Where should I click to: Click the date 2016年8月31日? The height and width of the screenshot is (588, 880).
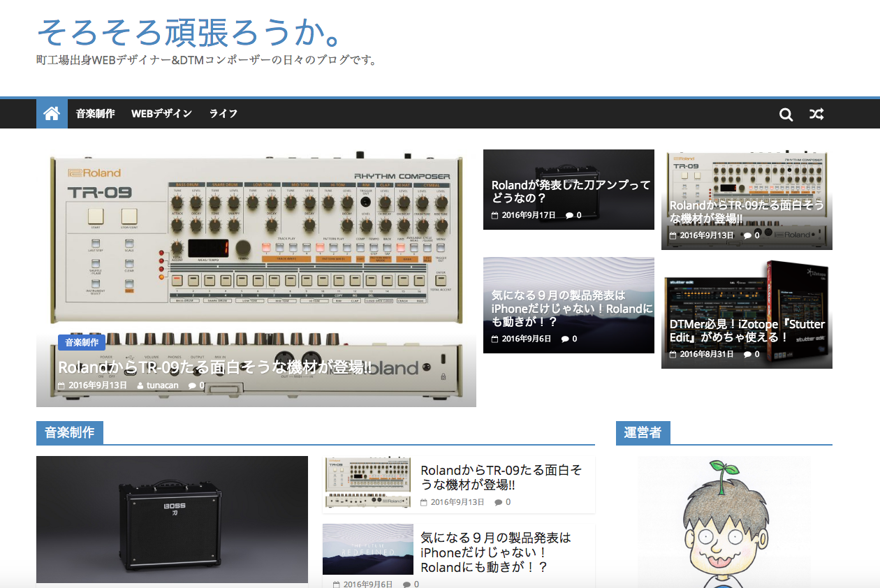click(707, 354)
